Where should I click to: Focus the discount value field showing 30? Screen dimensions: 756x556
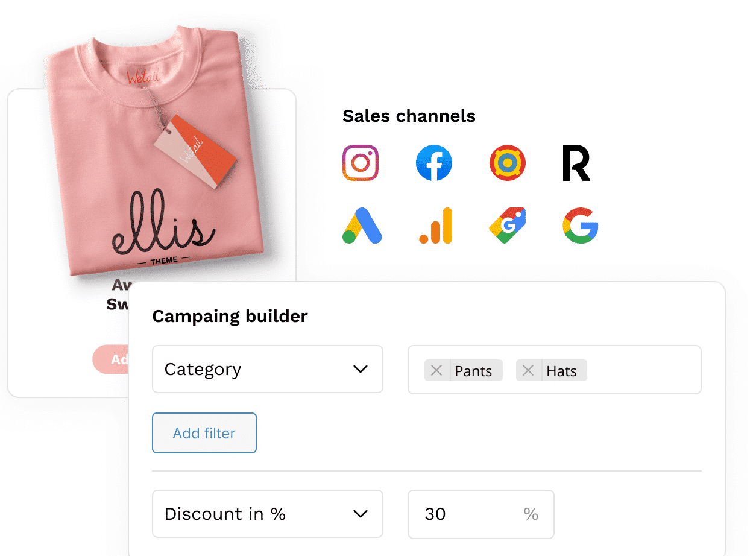click(481, 514)
